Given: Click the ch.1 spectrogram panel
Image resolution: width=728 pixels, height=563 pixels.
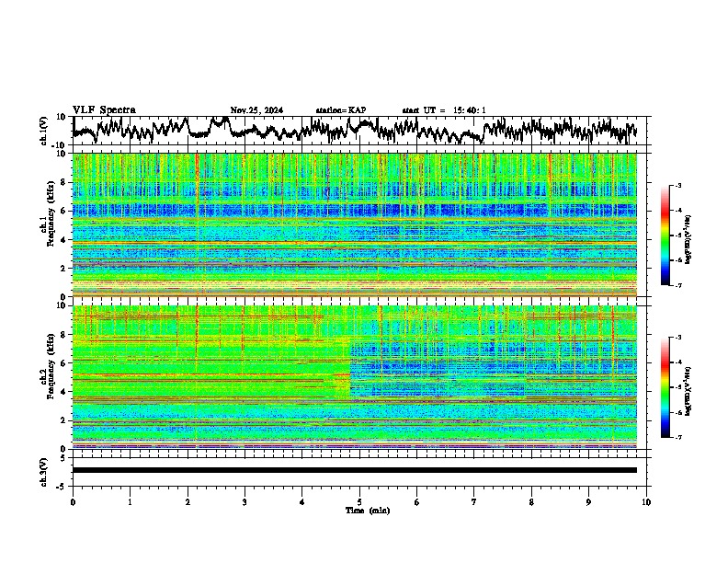Looking at the screenshot, I should [355, 224].
